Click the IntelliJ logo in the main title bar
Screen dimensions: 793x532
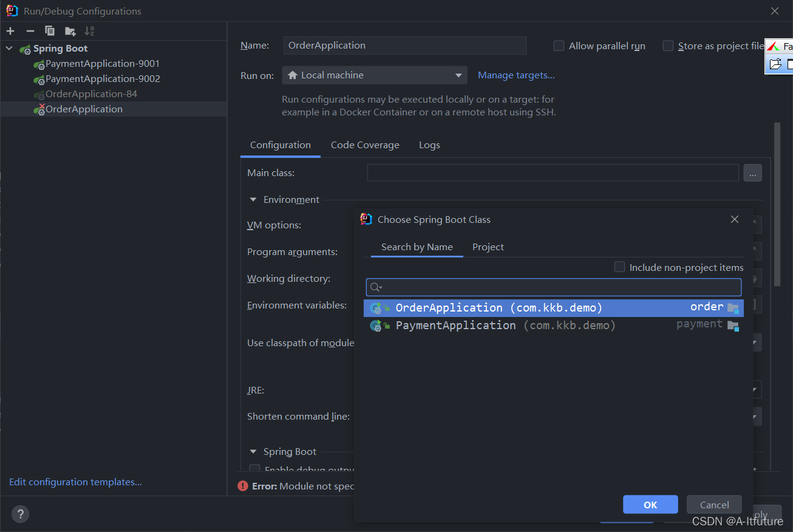click(x=12, y=11)
